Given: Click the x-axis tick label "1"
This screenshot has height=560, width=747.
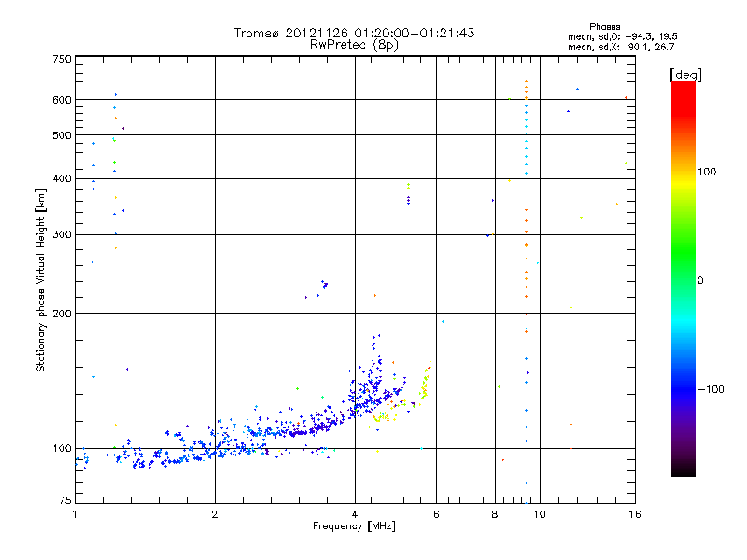Looking at the screenshot, I should (x=75, y=514).
